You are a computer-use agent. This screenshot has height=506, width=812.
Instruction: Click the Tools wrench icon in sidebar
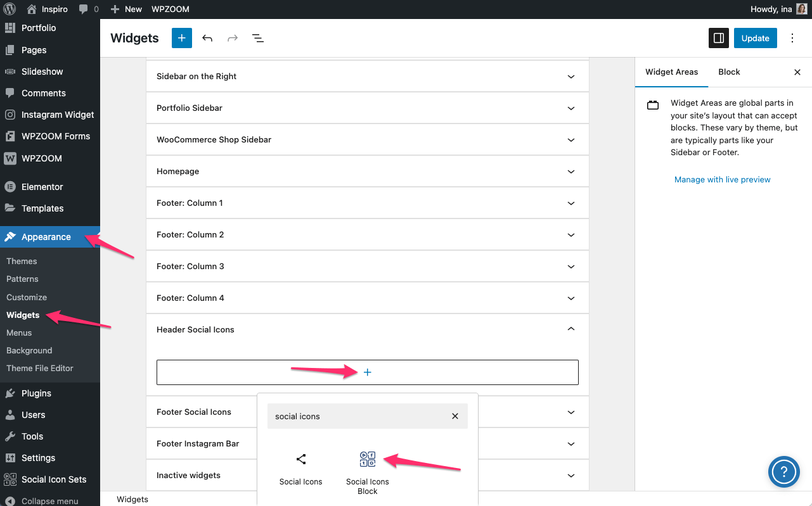click(x=10, y=436)
